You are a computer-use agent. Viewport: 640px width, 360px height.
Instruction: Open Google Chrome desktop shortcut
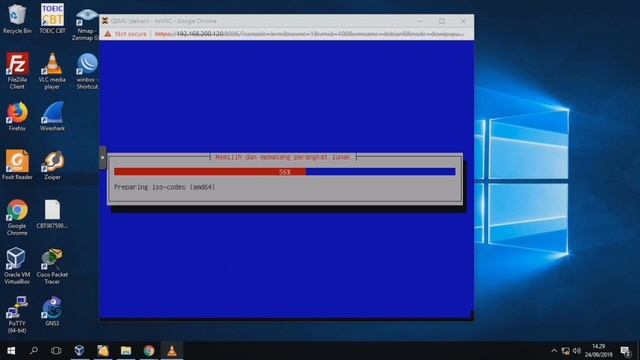pos(17,217)
